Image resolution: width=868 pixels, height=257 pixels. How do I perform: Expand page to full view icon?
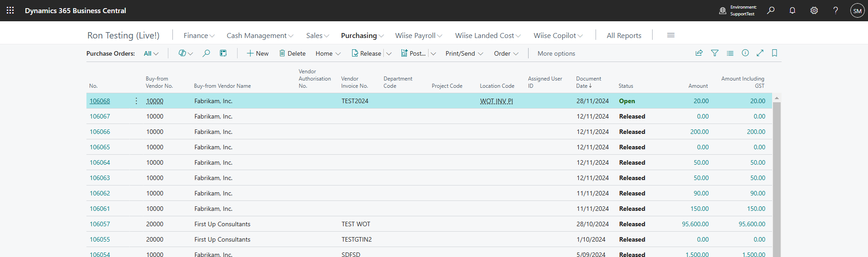pos(760,53)
